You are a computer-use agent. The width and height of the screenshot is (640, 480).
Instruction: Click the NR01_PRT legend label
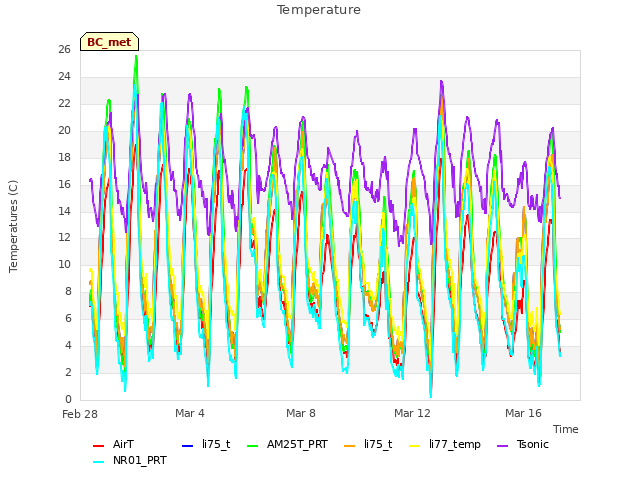[x=140, y=460]
